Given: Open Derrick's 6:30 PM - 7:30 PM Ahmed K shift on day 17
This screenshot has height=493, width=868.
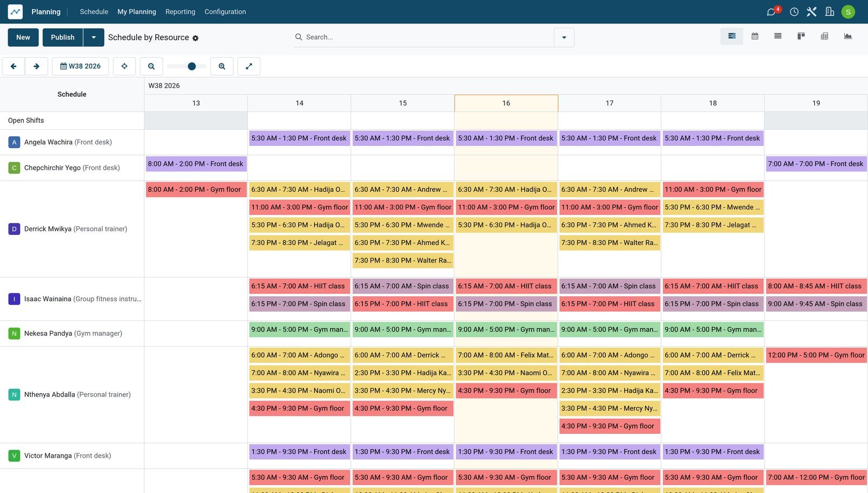Looking at the screenshot, I should pyautogui.click(x=610, y=225).
